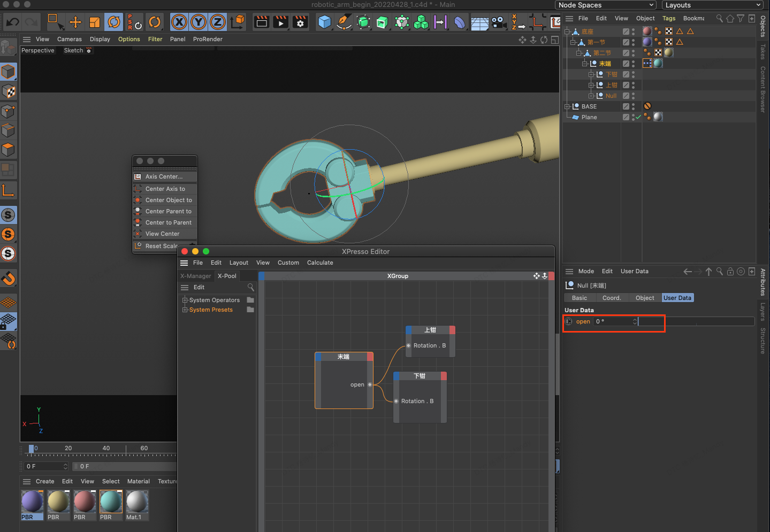This screenshot has width=770, height=532.
Task: Open the Spline Pen tool
Action: click(x=344, y=22)
